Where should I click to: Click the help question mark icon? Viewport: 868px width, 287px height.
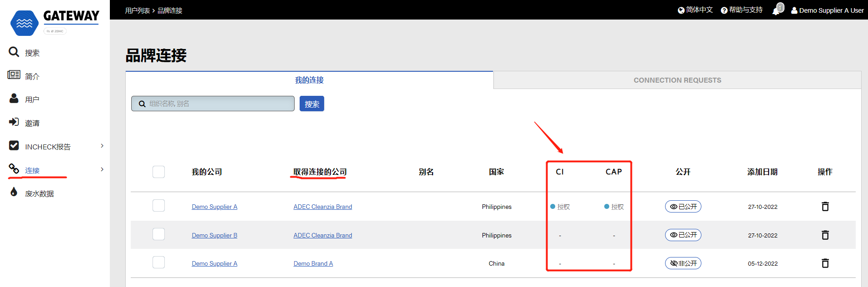point(724,10)
